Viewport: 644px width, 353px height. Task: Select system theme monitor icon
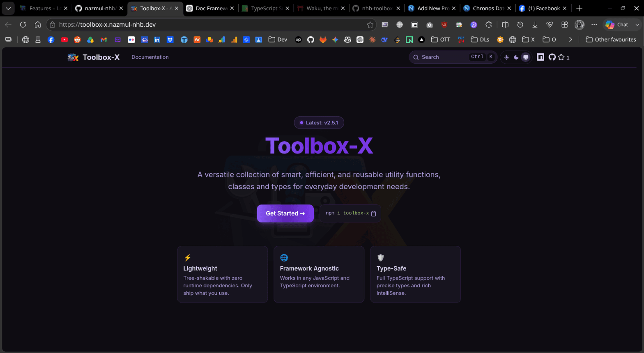[x=526, y=57]
